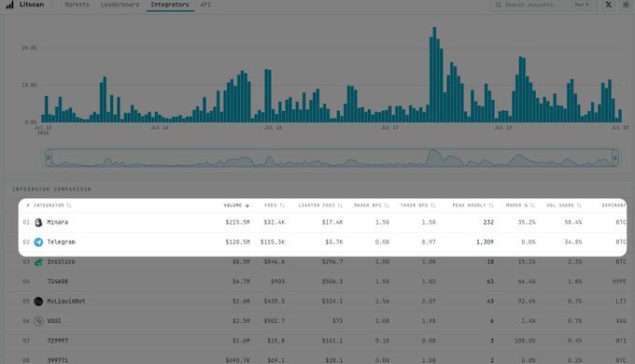635x364 pixels.
Task: Grab the right handle of chart range selector
Action: point(615,158)
